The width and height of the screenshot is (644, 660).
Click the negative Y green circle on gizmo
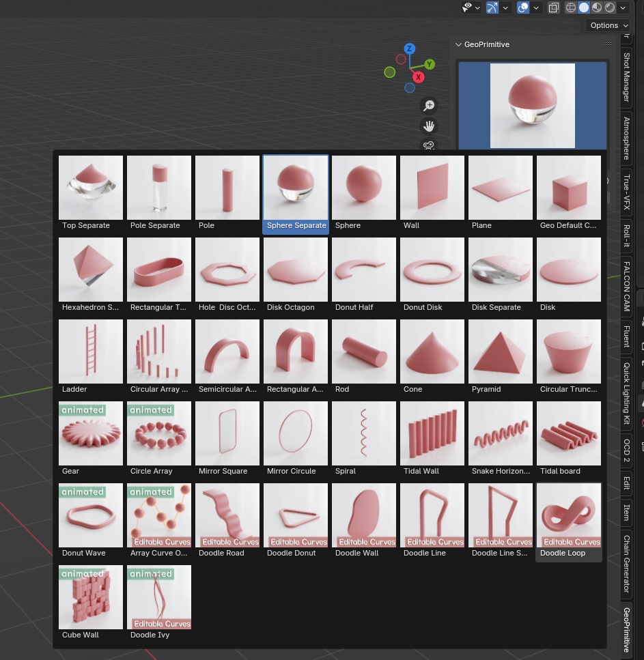390,72
